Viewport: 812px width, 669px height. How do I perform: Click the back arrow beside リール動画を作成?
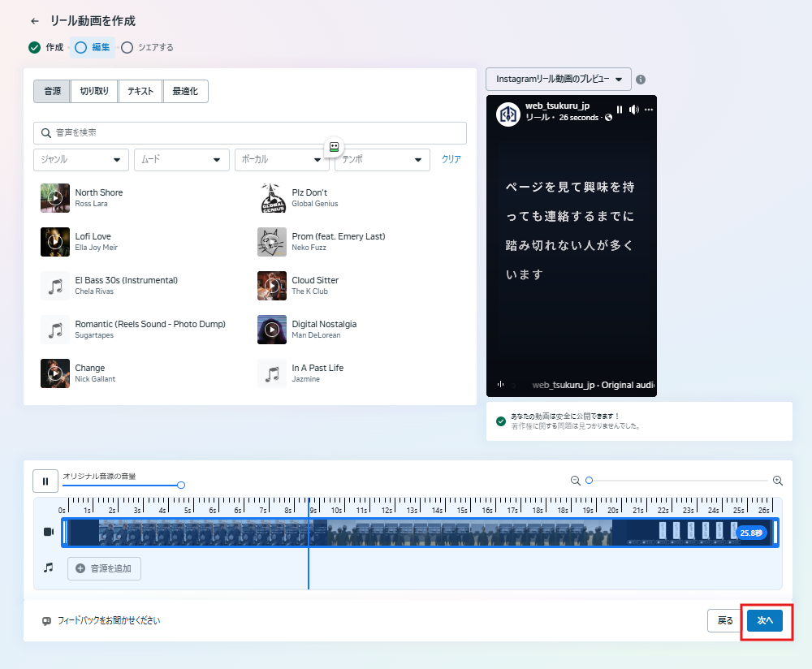(x=34, y=21)
